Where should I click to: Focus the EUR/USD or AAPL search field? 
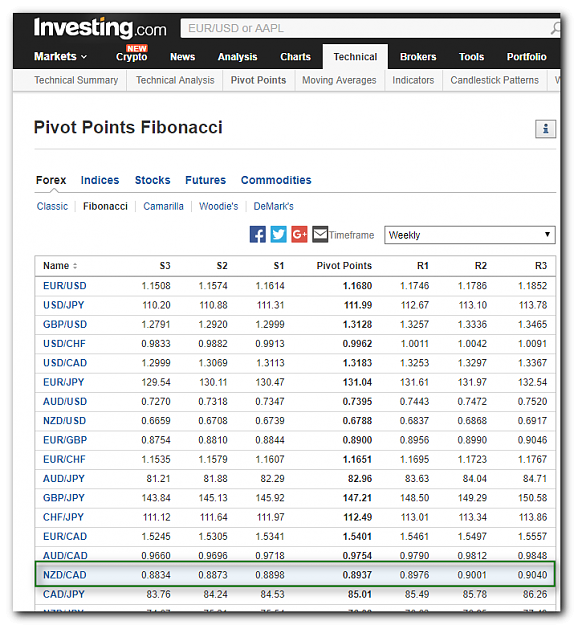pyautogui.click(x=365, y=28)
